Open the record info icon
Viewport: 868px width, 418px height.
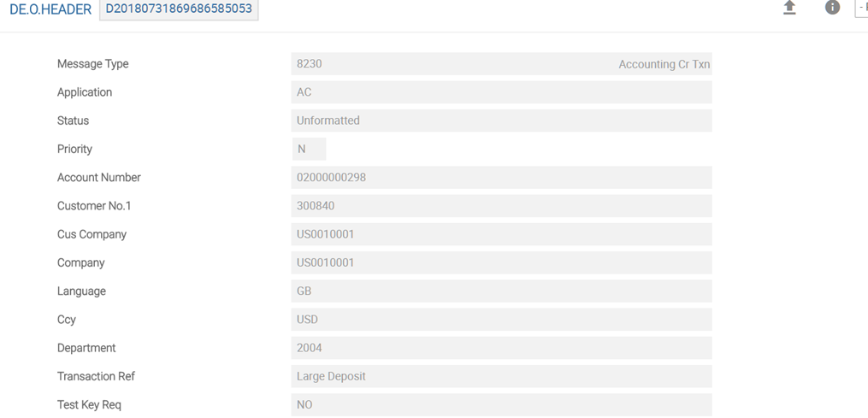point(832,8)
